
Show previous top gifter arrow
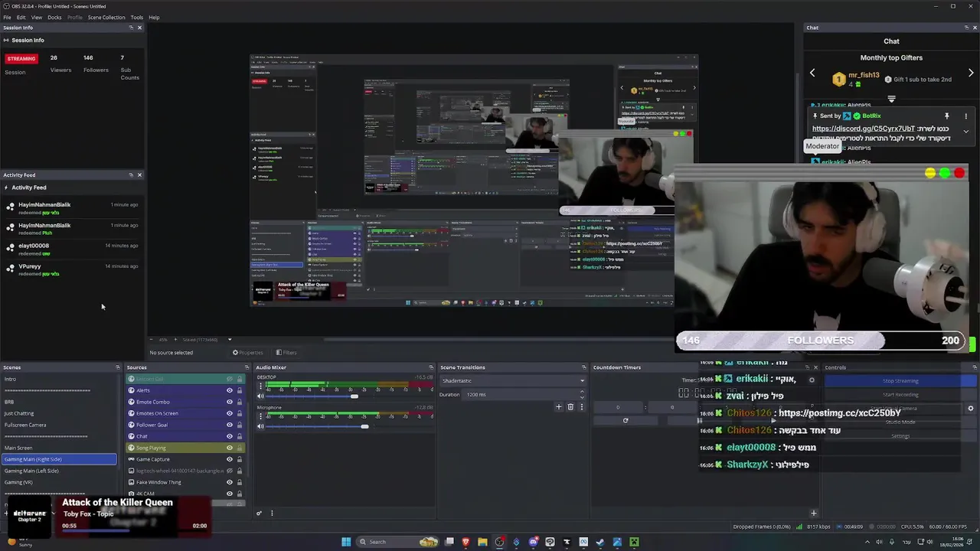[x=812, y=73]
